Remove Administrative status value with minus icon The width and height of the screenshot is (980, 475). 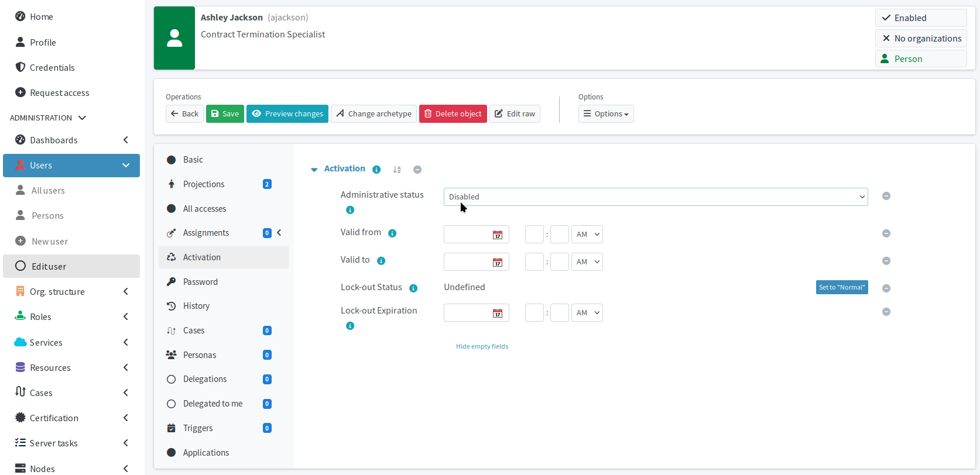886,196
